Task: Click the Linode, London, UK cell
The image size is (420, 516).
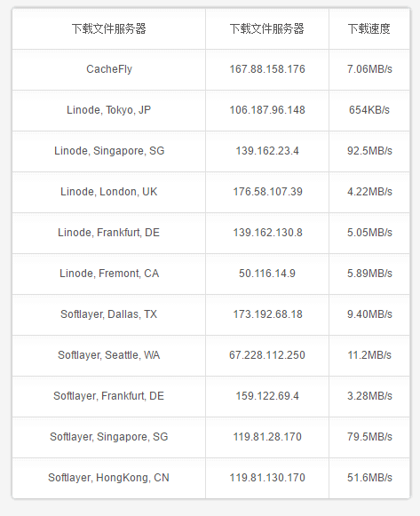Action: 109,192
